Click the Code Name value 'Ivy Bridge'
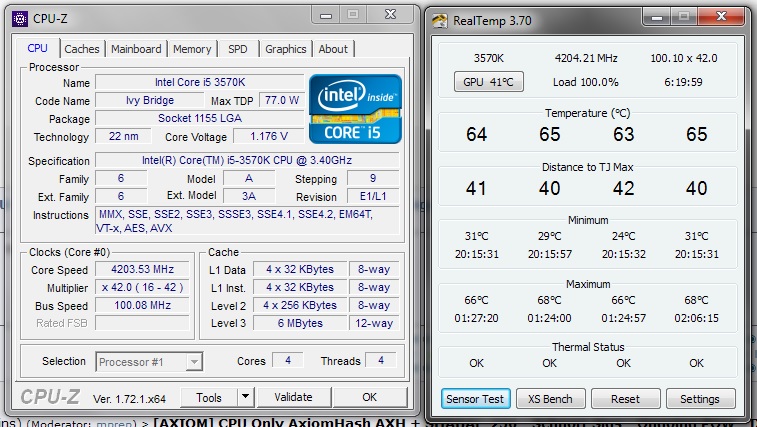 pyautogui.click(x=150, y=100)
